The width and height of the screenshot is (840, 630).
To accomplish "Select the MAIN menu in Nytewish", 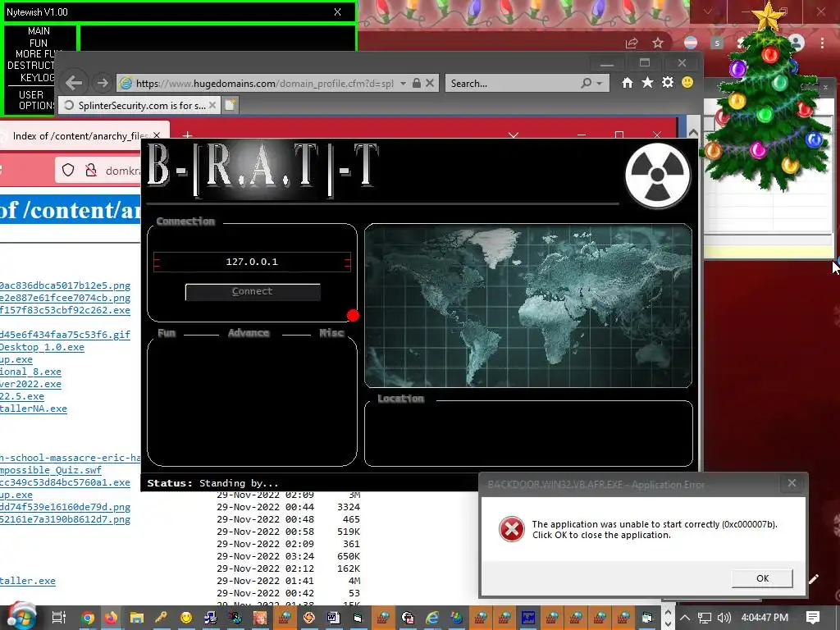I will click(x=39, y=31).
